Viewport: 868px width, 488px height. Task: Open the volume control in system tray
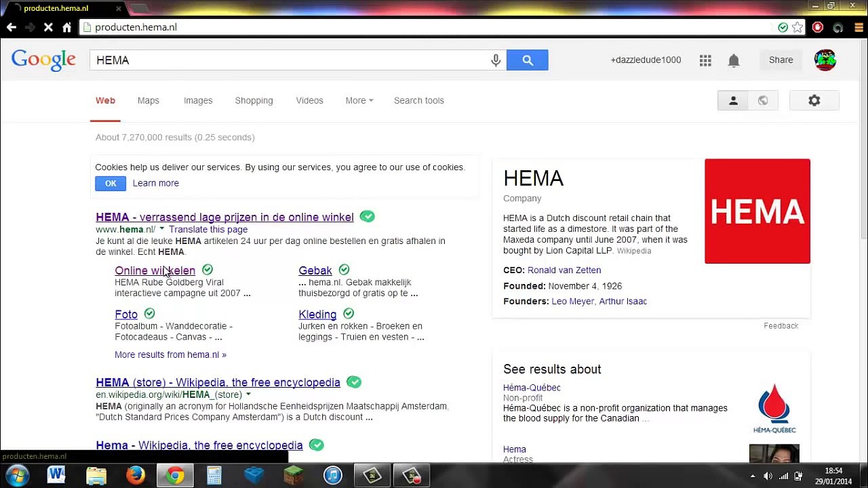(768, 476)
